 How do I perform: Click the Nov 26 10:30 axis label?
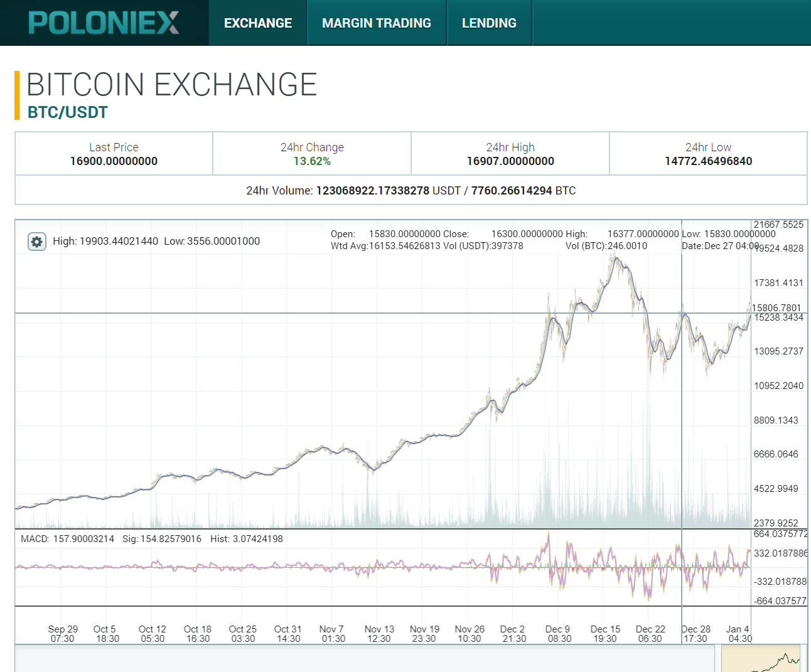point(470,634)
